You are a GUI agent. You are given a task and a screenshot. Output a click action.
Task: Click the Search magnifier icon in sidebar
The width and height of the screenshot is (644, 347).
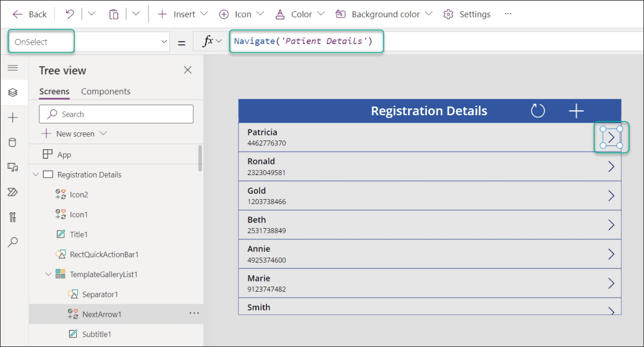coord(13,242)
